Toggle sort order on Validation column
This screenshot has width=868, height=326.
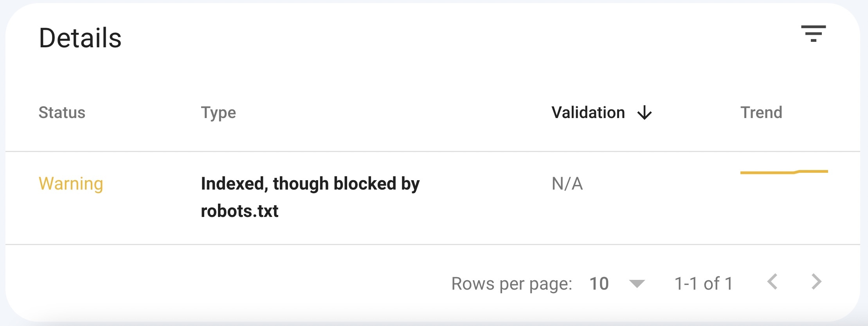[588, 113]
